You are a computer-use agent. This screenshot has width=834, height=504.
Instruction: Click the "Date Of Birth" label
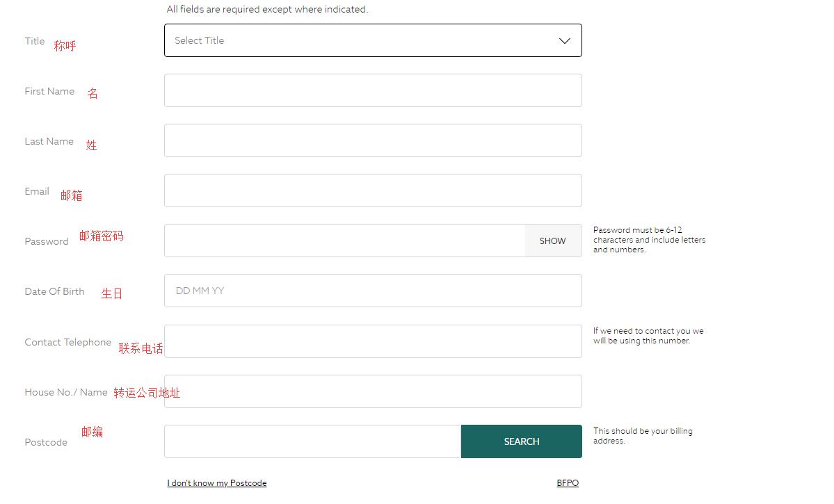(x=54, y=291)
